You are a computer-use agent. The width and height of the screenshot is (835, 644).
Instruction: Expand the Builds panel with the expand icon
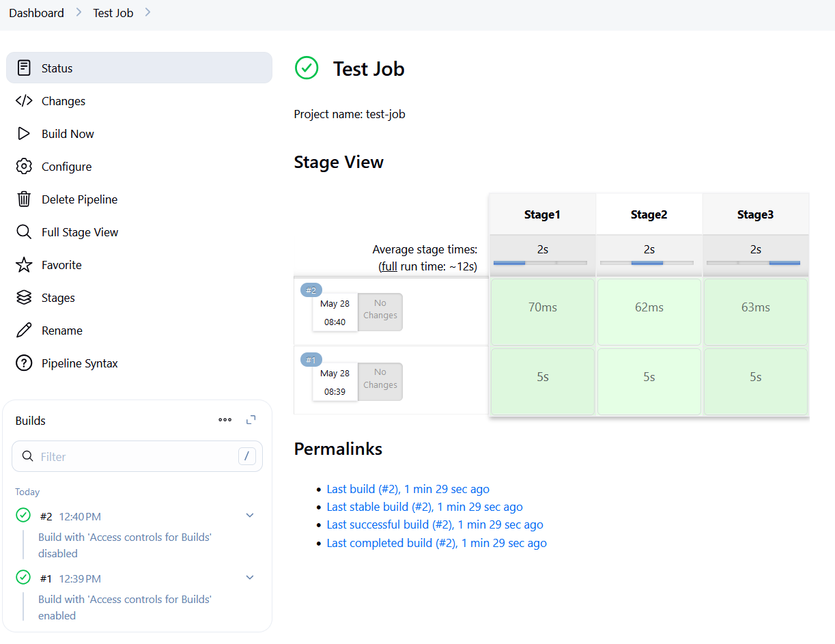click(x=251, y=420)
